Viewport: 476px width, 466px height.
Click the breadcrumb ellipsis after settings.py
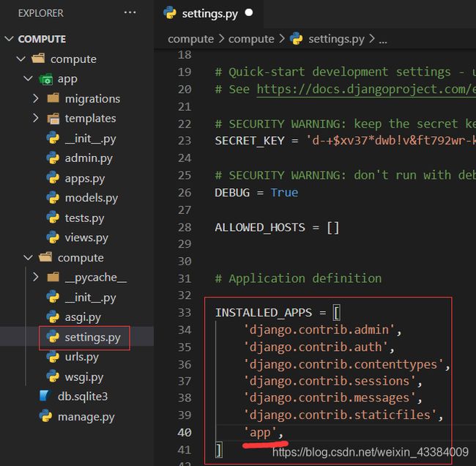383,40
